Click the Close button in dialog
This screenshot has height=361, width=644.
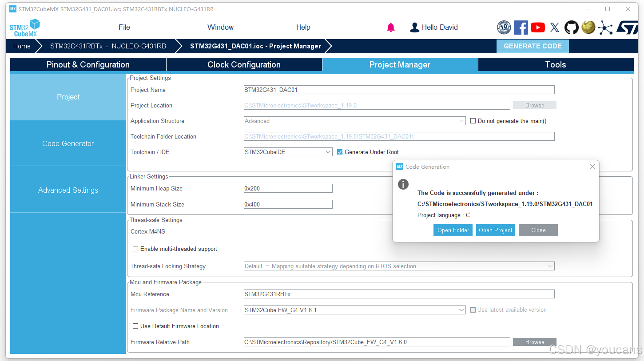click(x=538, y=230)
